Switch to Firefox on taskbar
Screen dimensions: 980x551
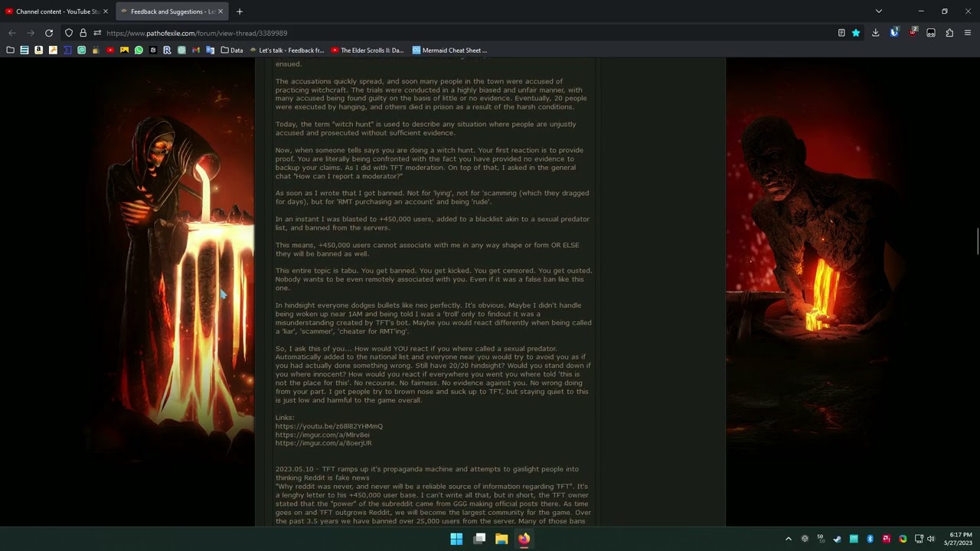[x=524, y=539]
